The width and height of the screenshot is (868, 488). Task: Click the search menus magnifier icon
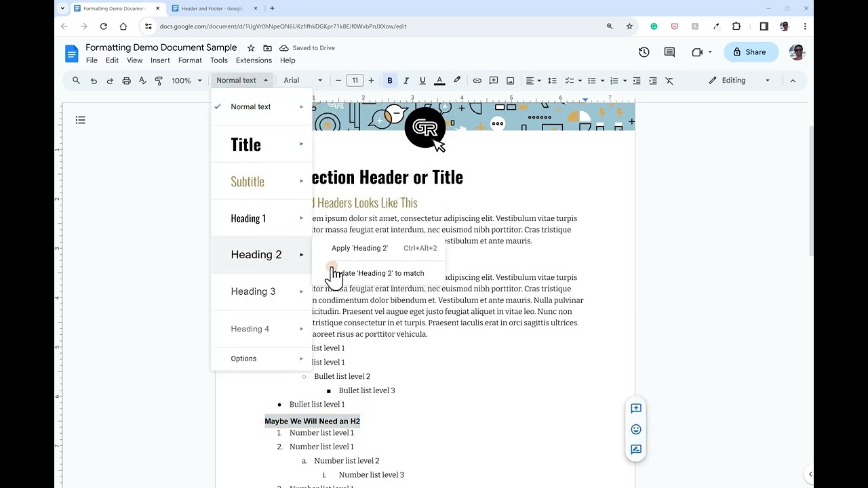click(x=76, y=81)
